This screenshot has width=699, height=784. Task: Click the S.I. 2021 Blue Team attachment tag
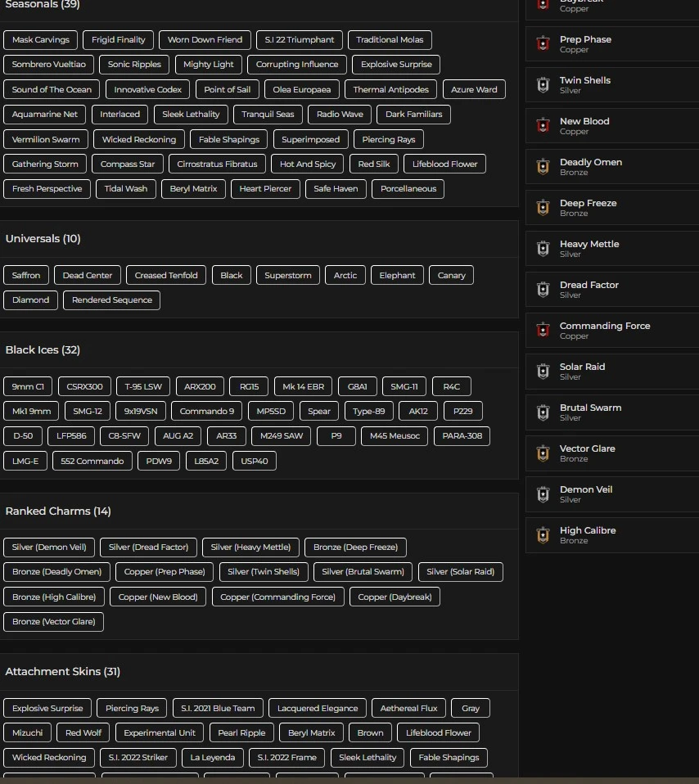[x=218, y=709]
